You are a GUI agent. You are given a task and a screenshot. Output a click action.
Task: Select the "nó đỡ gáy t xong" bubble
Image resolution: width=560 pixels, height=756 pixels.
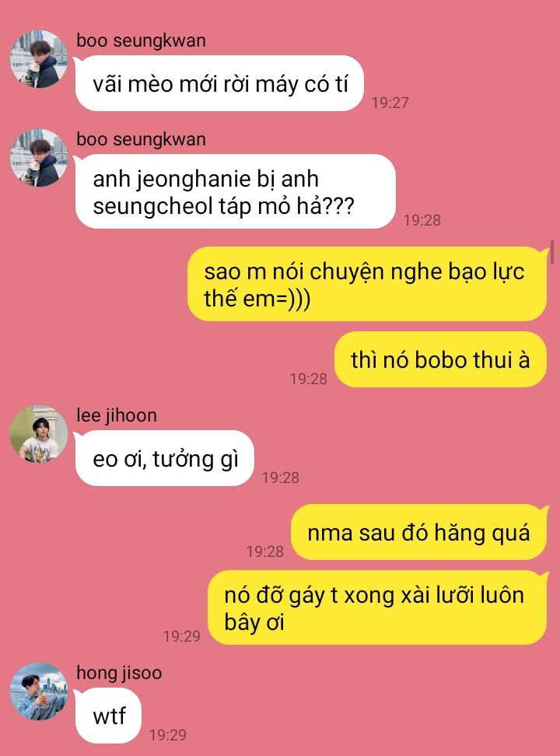[377, 607]
